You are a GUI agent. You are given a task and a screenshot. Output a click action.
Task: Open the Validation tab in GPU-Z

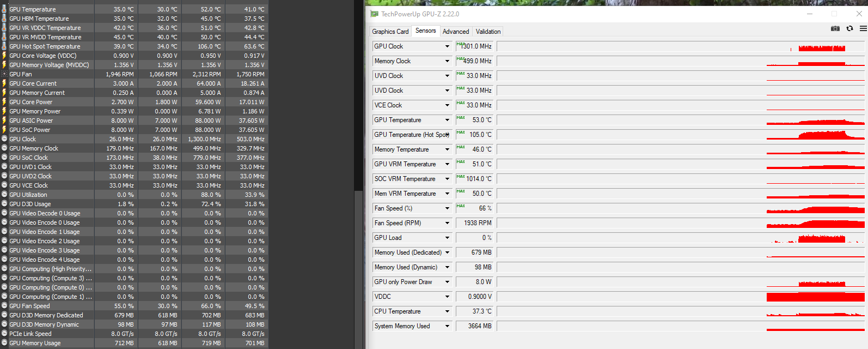488,32
